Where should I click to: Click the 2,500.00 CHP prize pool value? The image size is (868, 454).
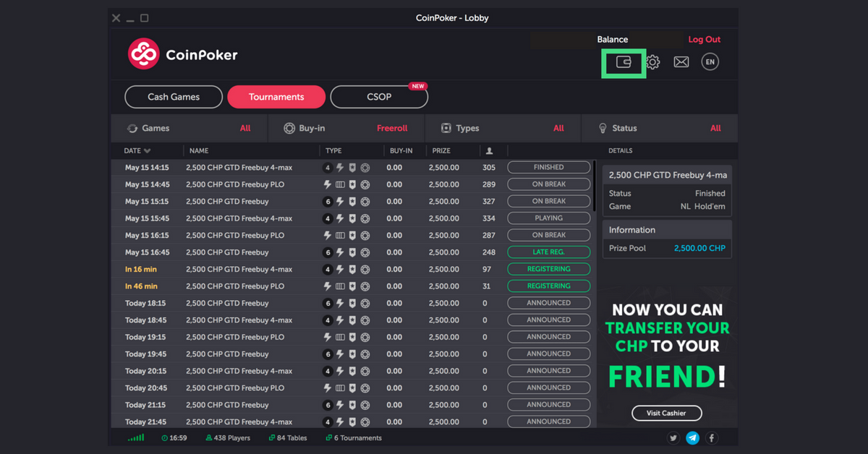click(x=699, y=248)
